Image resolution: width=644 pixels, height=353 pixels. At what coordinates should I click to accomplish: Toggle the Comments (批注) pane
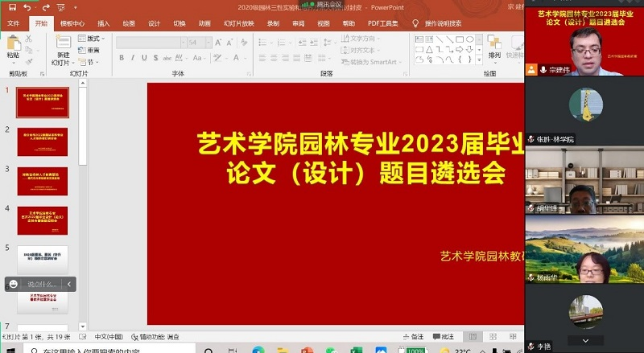point(444,336)
